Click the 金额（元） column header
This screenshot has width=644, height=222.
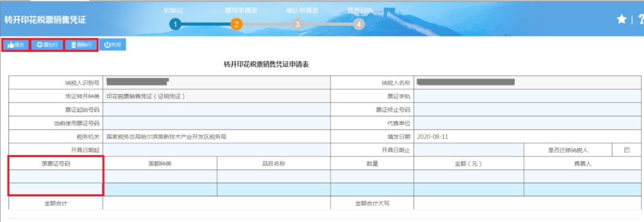[469, 163]
